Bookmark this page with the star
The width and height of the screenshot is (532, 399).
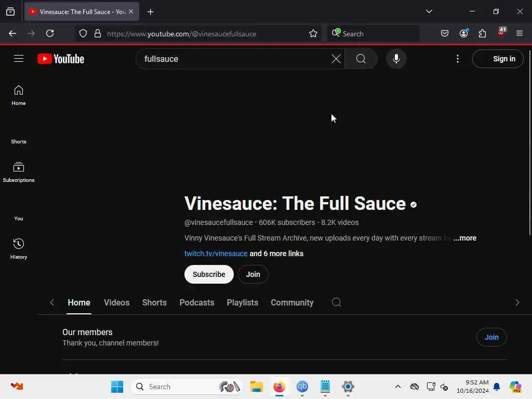[x=313, y=33]
